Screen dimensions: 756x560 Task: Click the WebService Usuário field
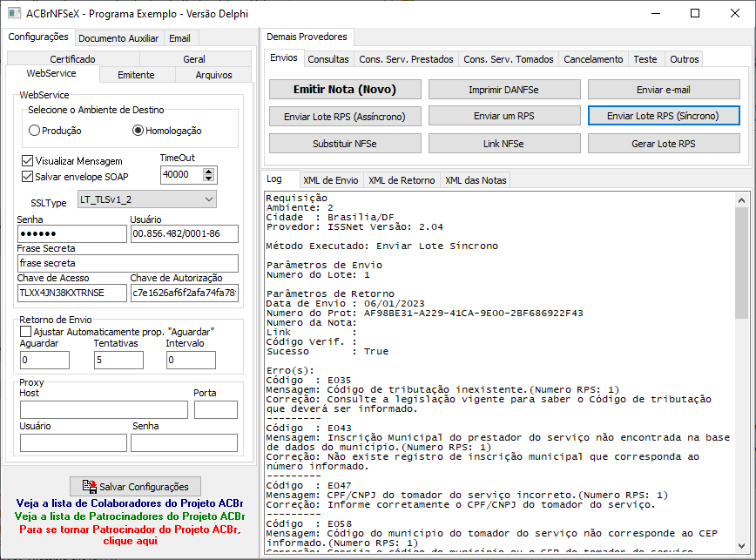[184, 233]
